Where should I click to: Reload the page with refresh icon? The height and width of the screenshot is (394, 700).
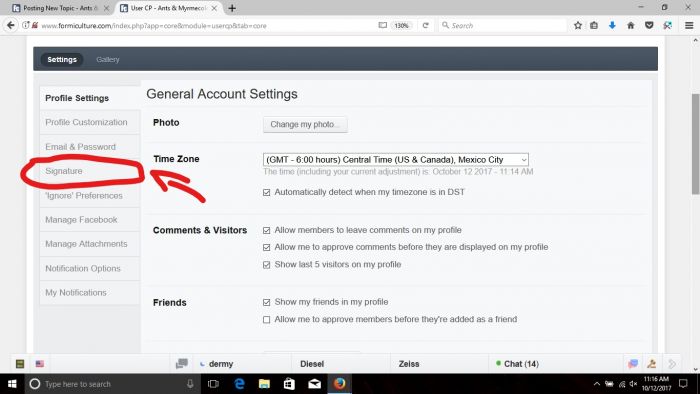point(425,25)
